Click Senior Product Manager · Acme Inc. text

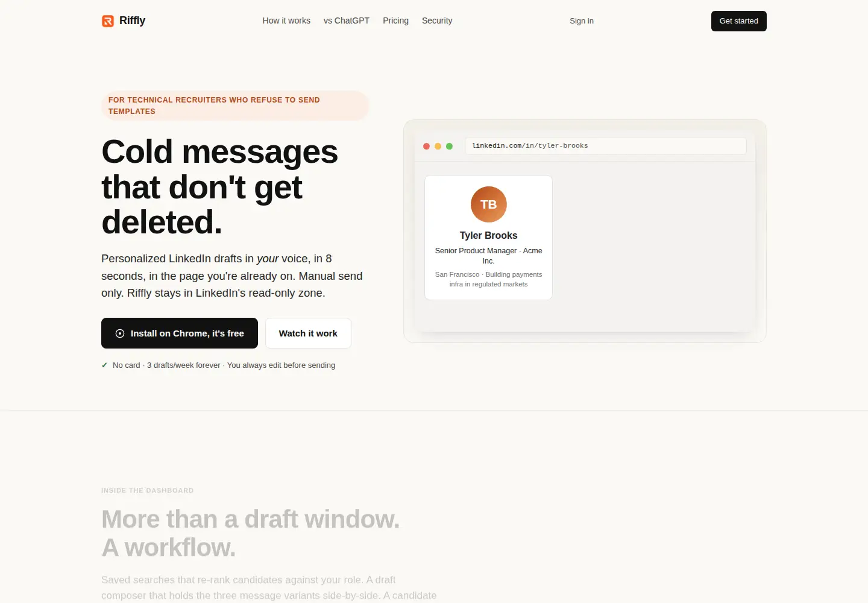coord(489,256)
